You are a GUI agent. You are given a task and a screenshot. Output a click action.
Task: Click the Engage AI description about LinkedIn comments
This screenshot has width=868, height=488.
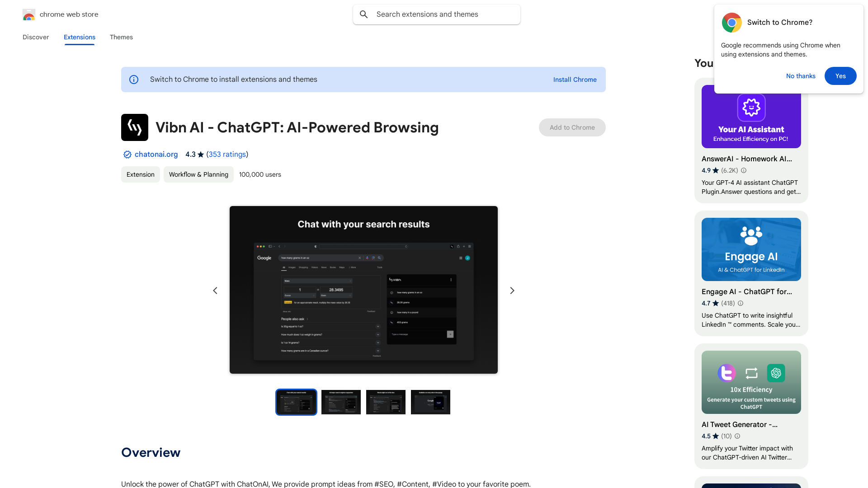[751, 320]
